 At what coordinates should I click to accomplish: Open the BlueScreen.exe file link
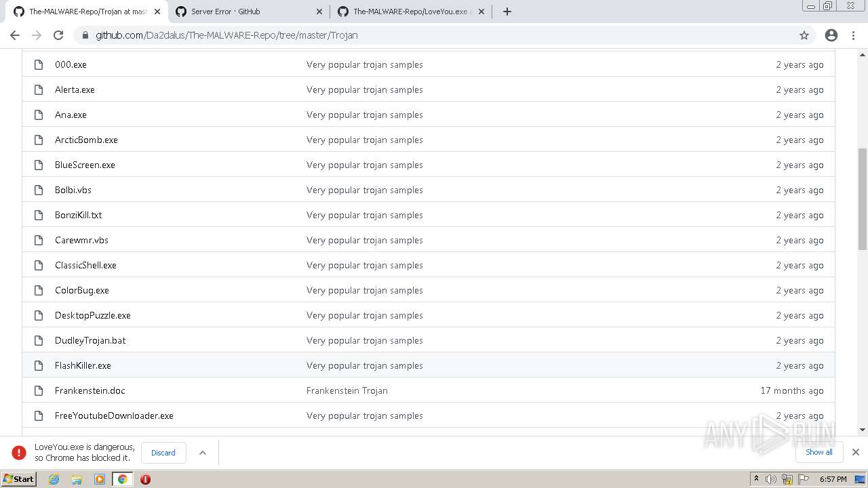pyautogui.click(x=85, y=165)
